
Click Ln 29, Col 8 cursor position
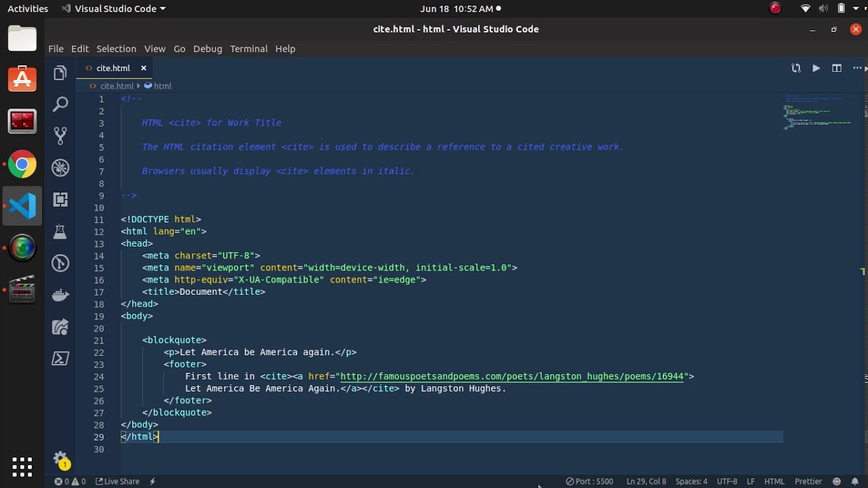tap(646, 481)
